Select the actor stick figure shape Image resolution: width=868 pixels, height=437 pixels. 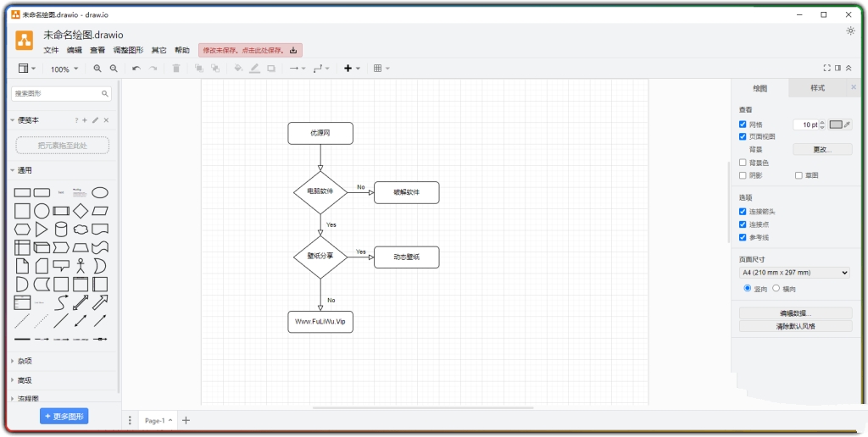81,266
